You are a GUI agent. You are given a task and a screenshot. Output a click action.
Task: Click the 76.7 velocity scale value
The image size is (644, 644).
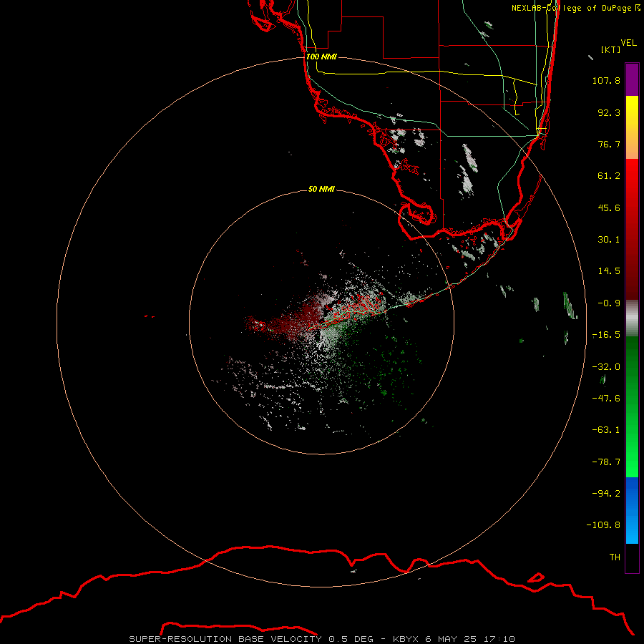point(609,144)
